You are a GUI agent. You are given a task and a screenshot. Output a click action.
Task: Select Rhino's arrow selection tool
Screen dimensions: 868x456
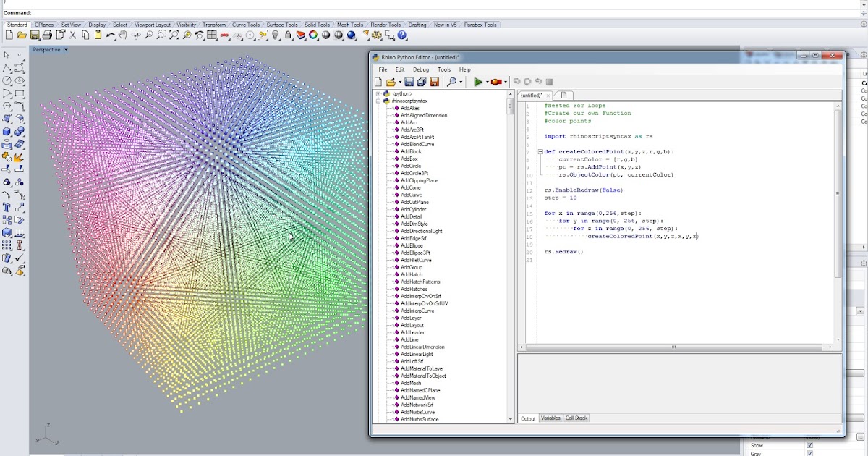(8, 55)
